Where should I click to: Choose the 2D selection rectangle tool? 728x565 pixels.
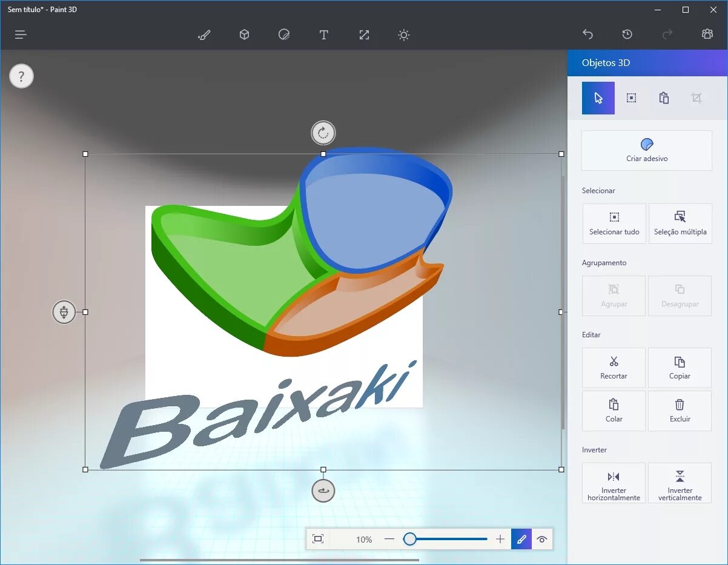[x=631, y=98]
